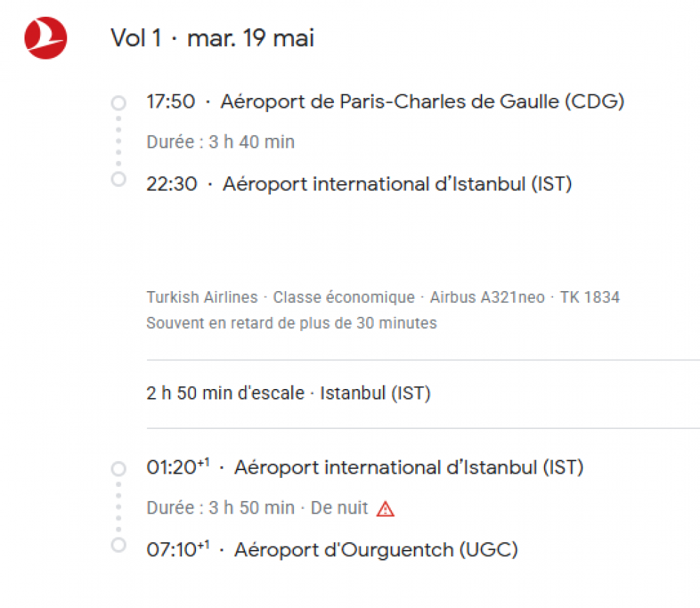This screenshot has width=700, height=608.
Task: Click "Souvent en retard de plus de 30 minutes"
Action: coord(291,323)
